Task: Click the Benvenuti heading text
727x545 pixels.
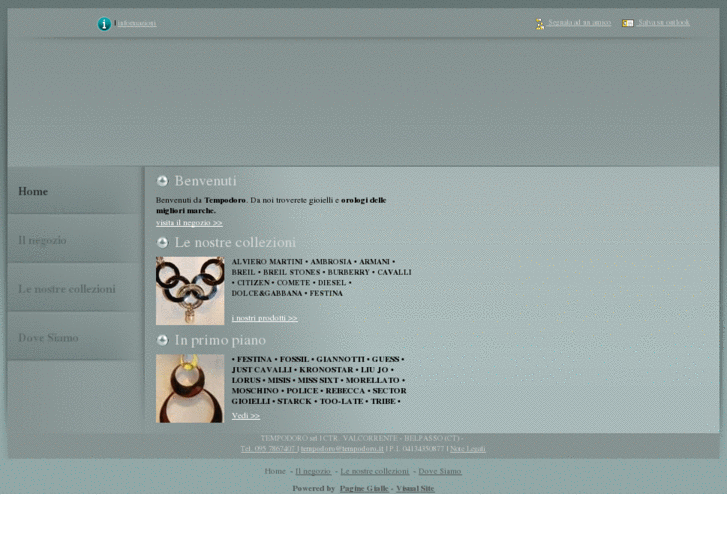Action: (x=205, y=181)
